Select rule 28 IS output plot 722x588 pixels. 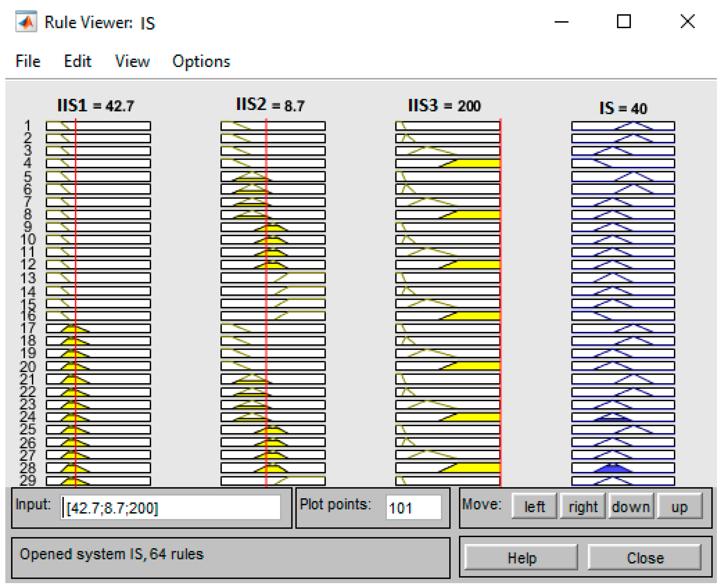coord(623,468)
